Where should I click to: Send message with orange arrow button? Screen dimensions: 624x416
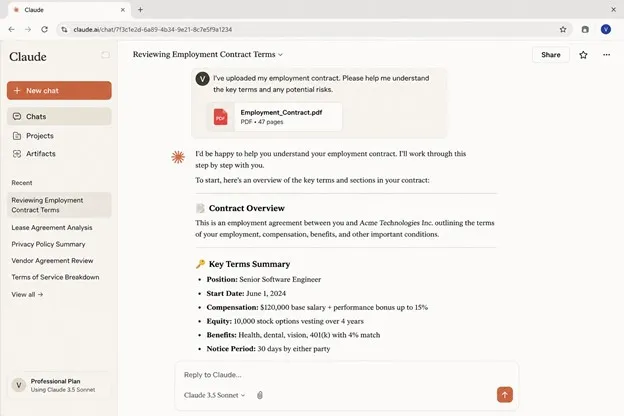pyautogui.click(x=504, y=395)
